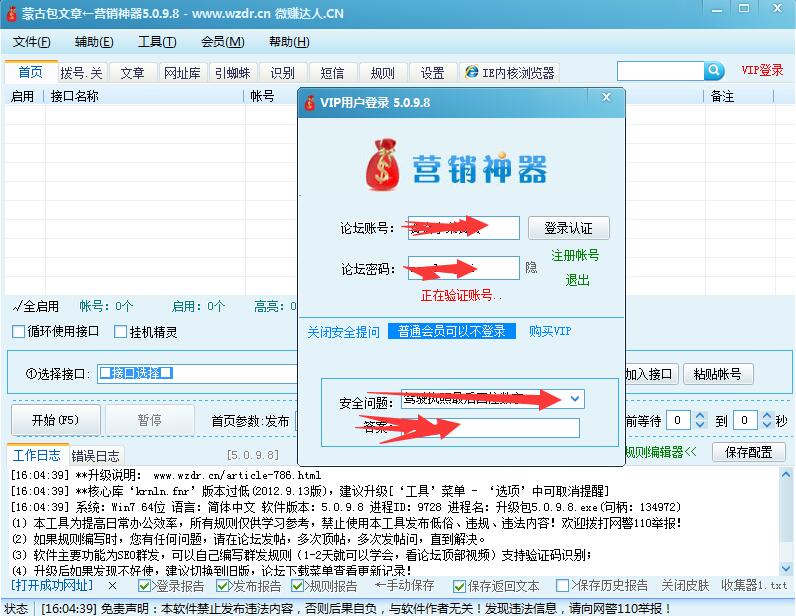Switch to the 文章 tab
Screen dimensions: 796x616
point(132,73)
